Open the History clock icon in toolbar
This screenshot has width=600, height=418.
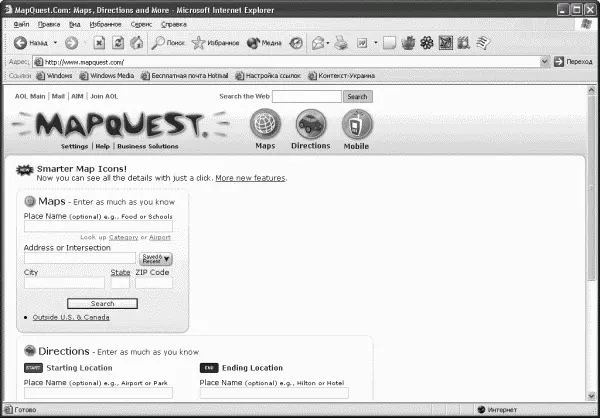click(296, 43)
